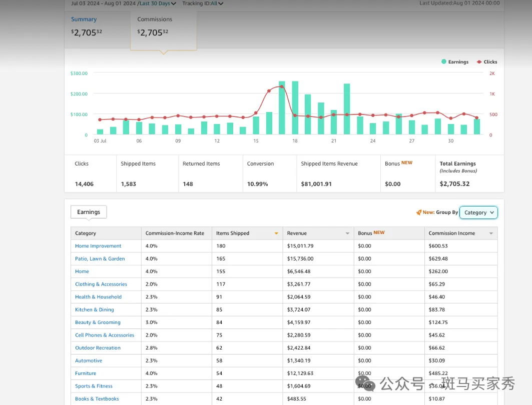532x405 pixels.
Task: Toggle the Earnings legend marker in chart
Action: (444, 61)
